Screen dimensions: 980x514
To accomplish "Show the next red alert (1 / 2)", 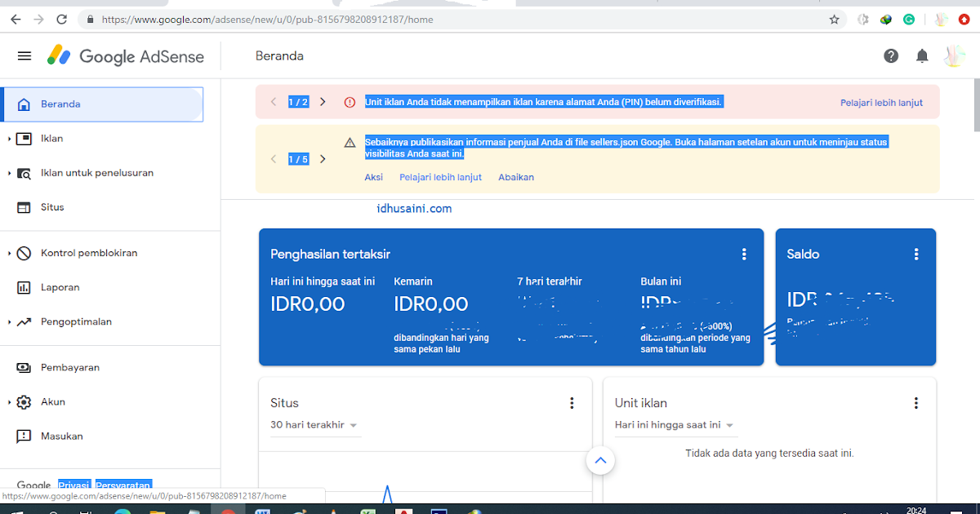I will pyautogui.click(x=323, y=102).
